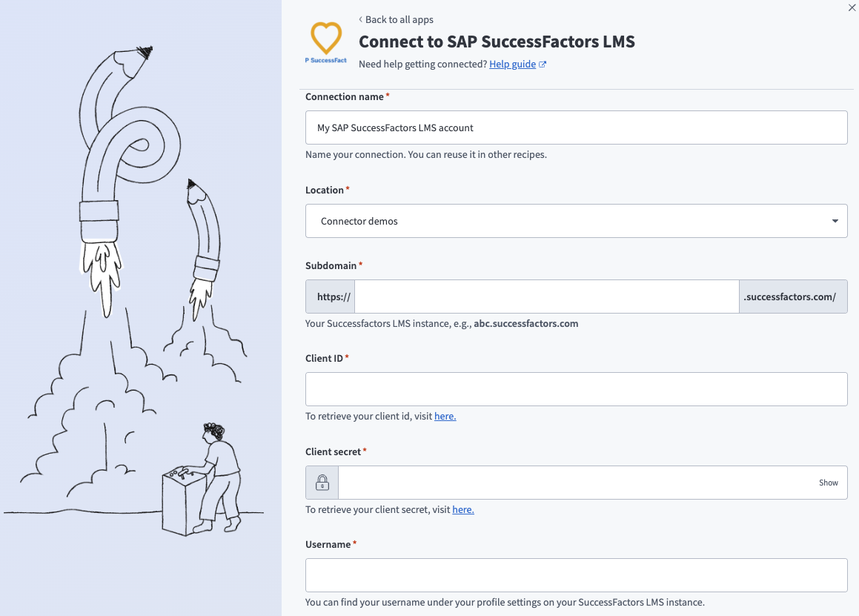This screenshot has width=859, height=616.
Task: Click the lock icon in Client secret field
Action: coord(322,482)
